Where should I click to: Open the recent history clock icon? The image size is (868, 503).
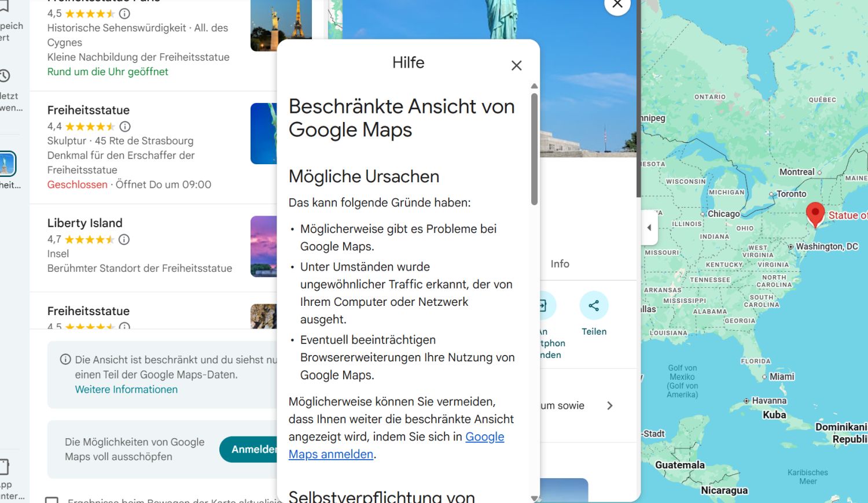(5, 76)
